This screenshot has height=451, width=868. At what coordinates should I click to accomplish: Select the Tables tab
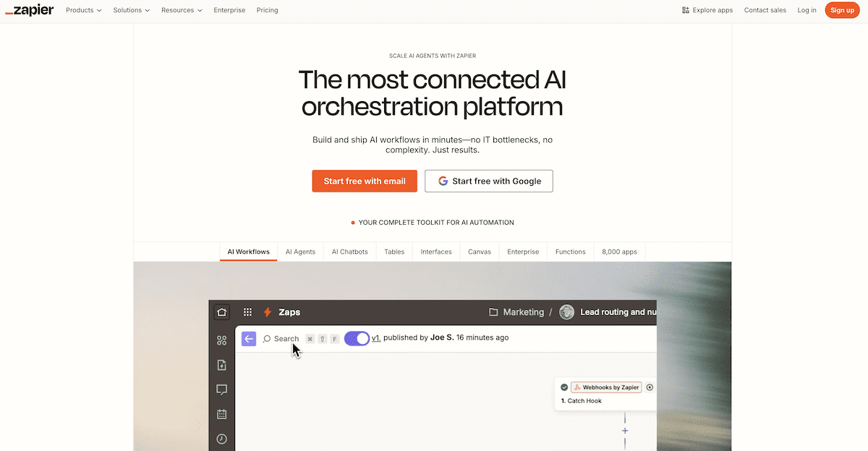point(394,252)
